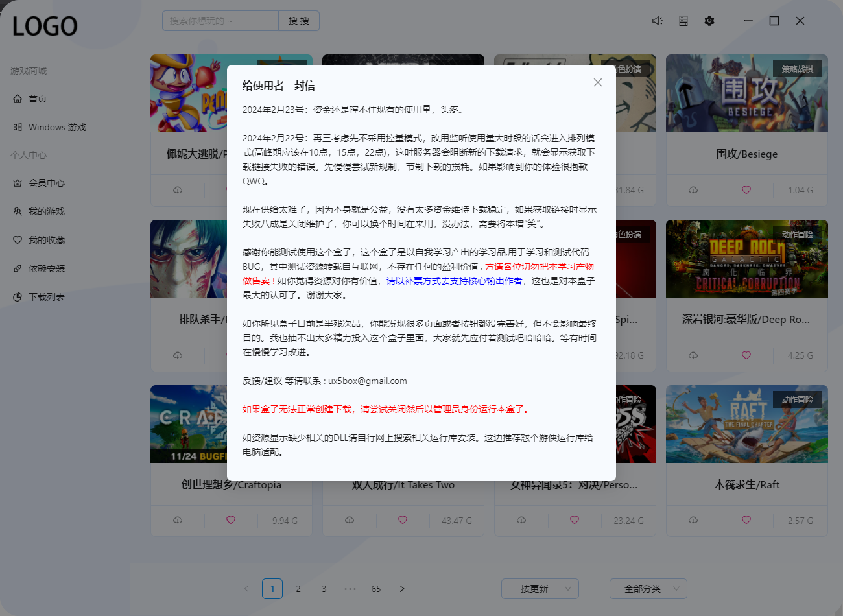Click the download cloud icon for 佩妮大逃脱 card

pyautogui.click(x=178, y=190)
